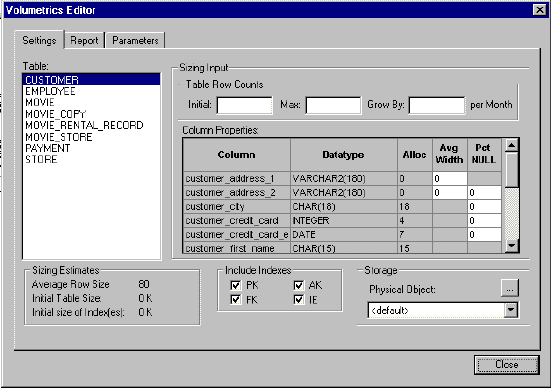Toggle the FK index checkbox

236,299
